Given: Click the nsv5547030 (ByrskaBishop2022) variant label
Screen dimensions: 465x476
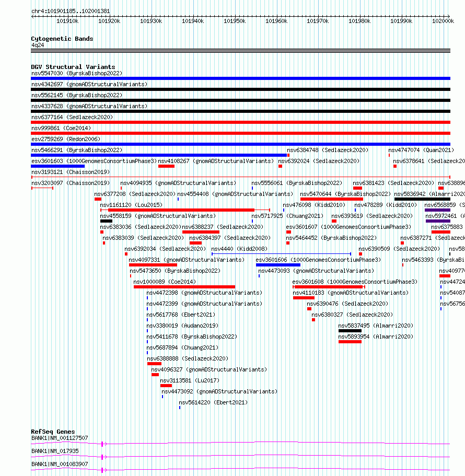Looking at the screenshot, I should point(77,74).
